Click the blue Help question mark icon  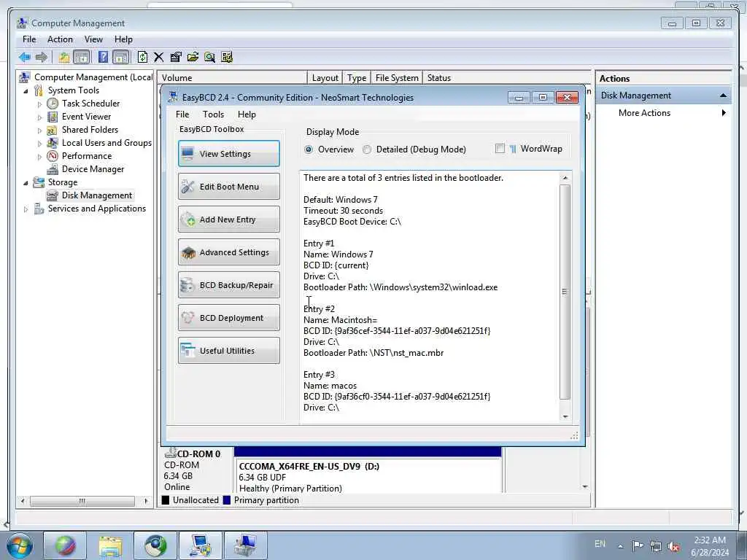click(x=103, y=58)
